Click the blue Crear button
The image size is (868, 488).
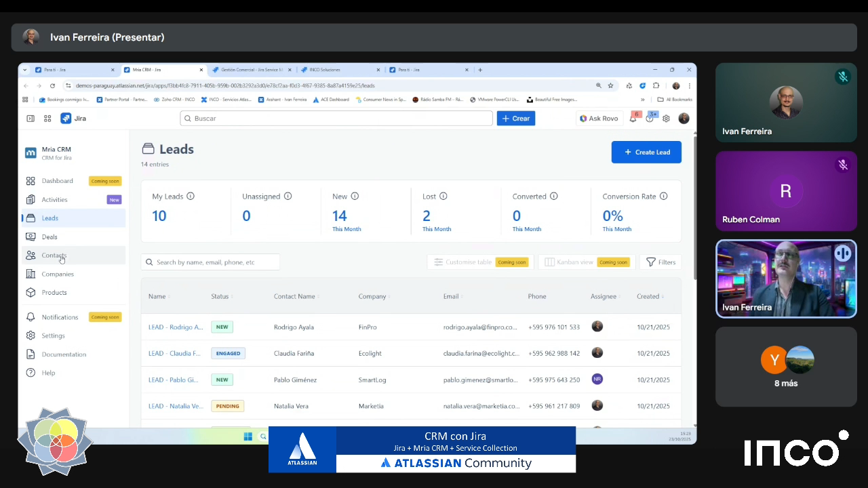[x=516, y=119]
